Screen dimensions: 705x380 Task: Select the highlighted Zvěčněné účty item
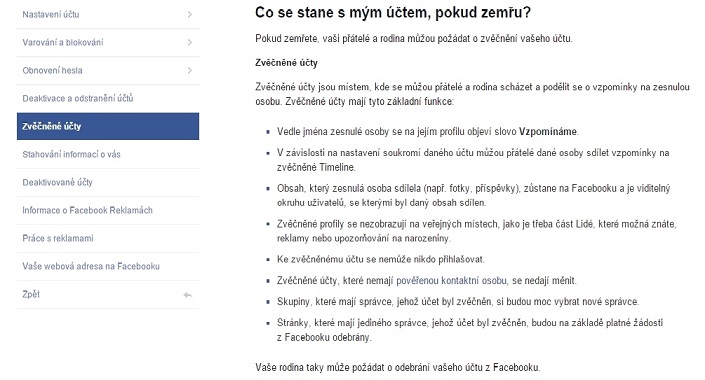click(x=108, y=126)
